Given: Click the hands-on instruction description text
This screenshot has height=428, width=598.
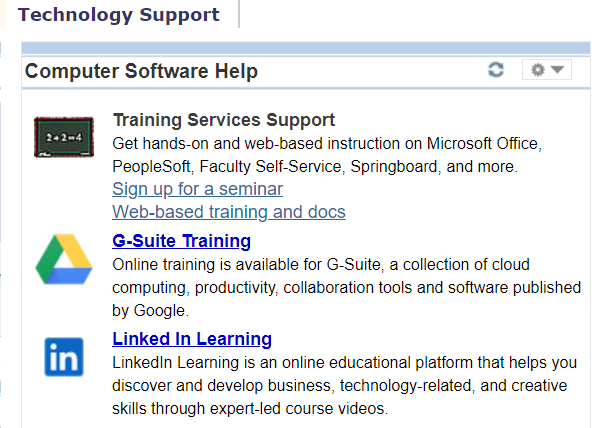Looking at the screenshot, I should 327,155.
